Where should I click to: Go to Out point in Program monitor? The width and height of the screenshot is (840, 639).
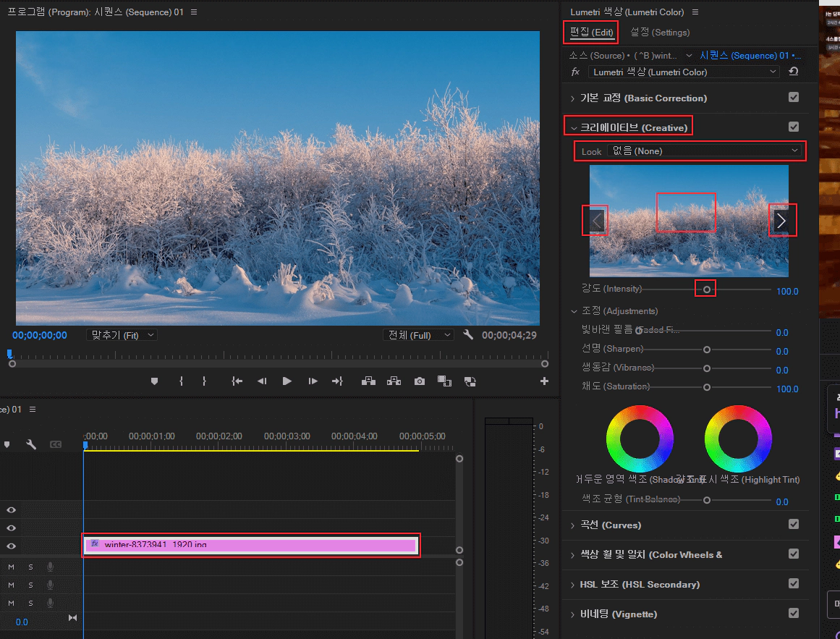click(x=337, y=381)
